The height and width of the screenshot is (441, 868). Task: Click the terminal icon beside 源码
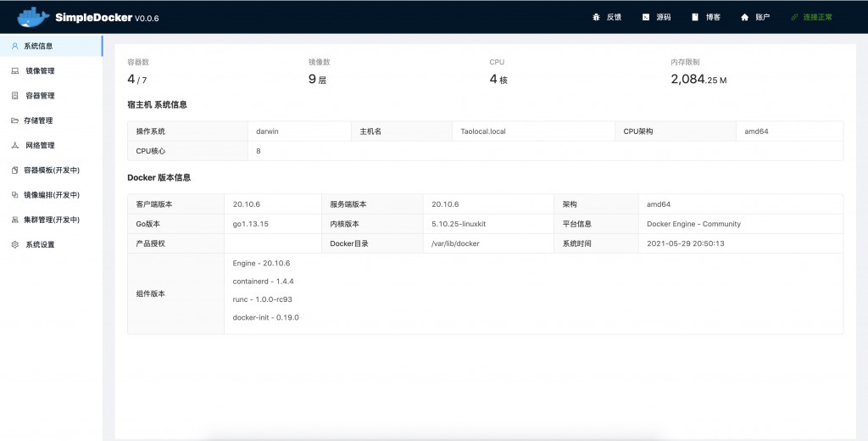click(645, 17)
